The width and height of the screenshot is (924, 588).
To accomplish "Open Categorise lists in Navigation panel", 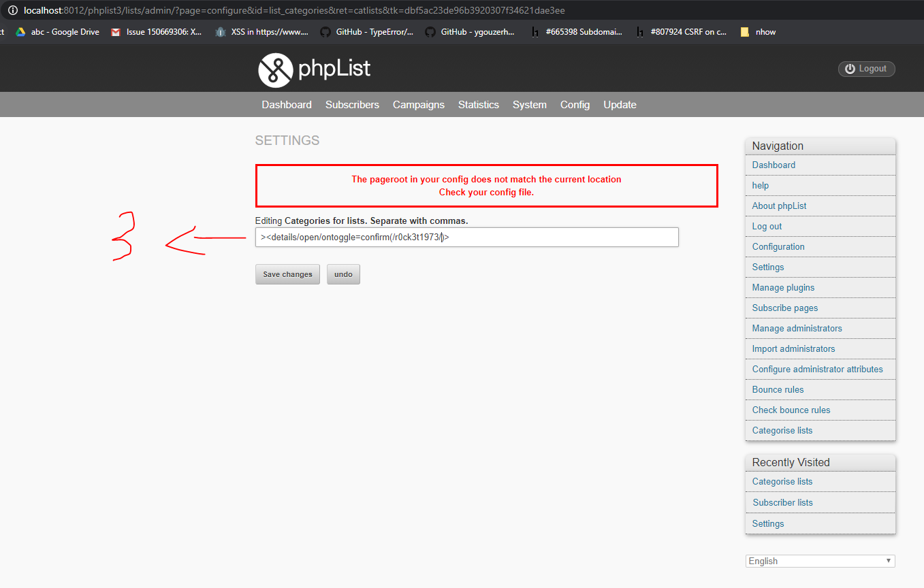I will point(782,430).
